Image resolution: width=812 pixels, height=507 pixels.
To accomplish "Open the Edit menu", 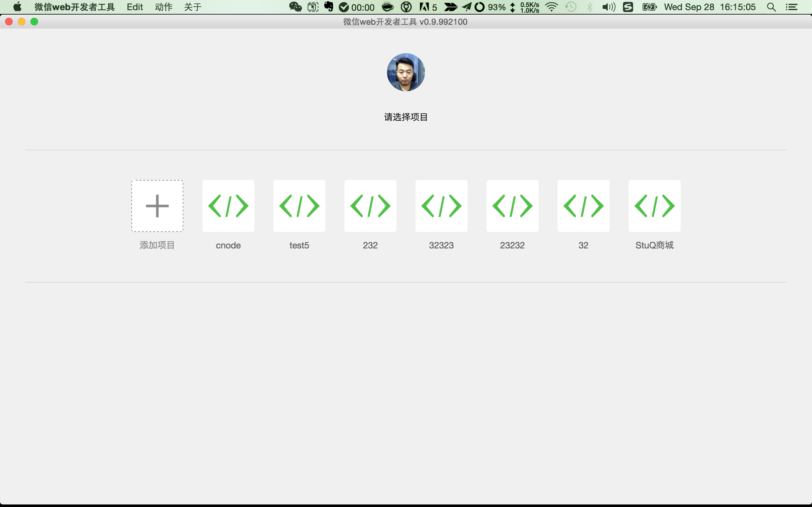I will pos(135,7).
